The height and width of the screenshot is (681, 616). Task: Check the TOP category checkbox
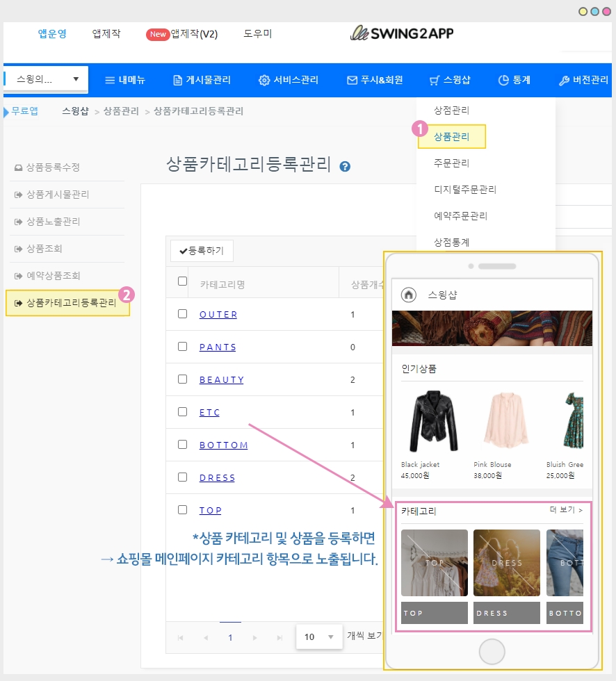coord(182,509)
